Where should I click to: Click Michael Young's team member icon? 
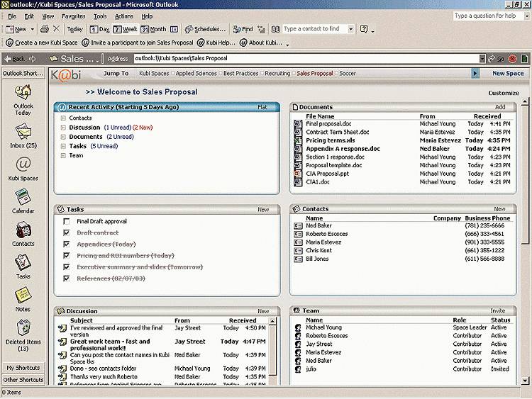[x=298, y=327]
